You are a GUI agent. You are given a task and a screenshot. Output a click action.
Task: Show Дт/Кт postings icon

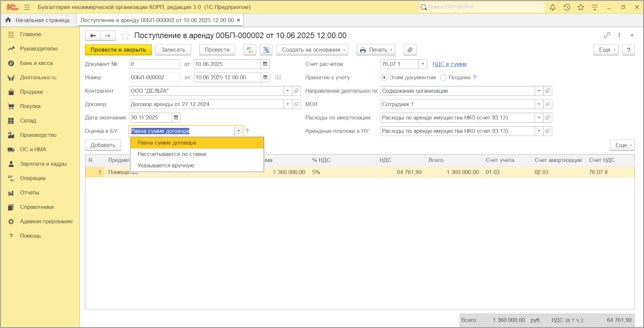250,50
